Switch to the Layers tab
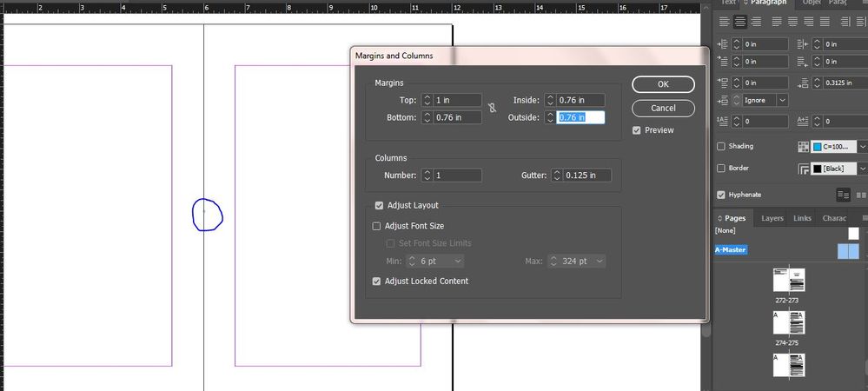The image size is (868, 391). pyautogui.click(x=772, y=218)
